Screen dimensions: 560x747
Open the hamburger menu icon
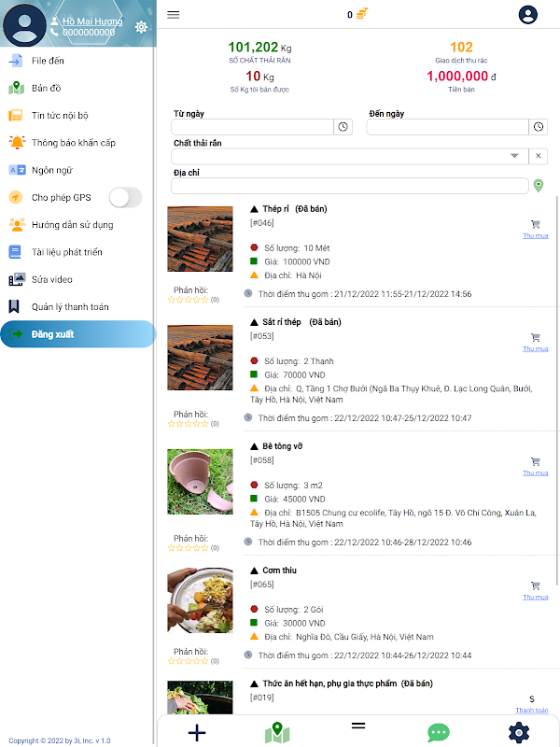pos(174,15)
